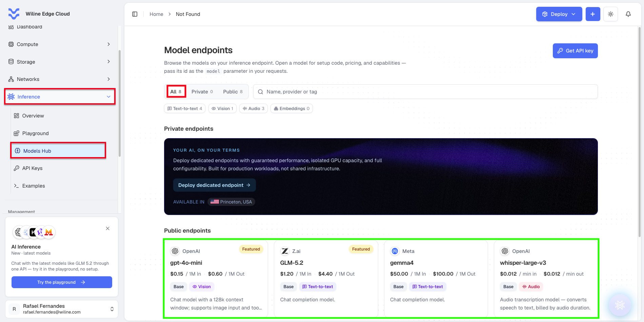Click Princeton, USA location badge
The image size is (644, 322).
231,202
